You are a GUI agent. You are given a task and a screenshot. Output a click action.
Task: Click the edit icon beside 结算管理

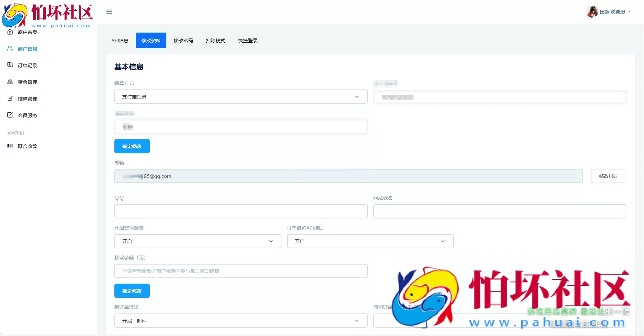pos(10,98)
